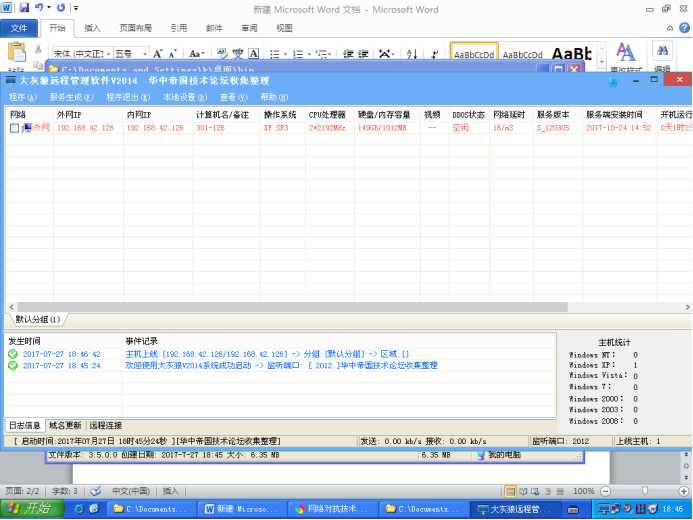Open the 查看 menu
The image size is (693, 520).
click(234, 97)
